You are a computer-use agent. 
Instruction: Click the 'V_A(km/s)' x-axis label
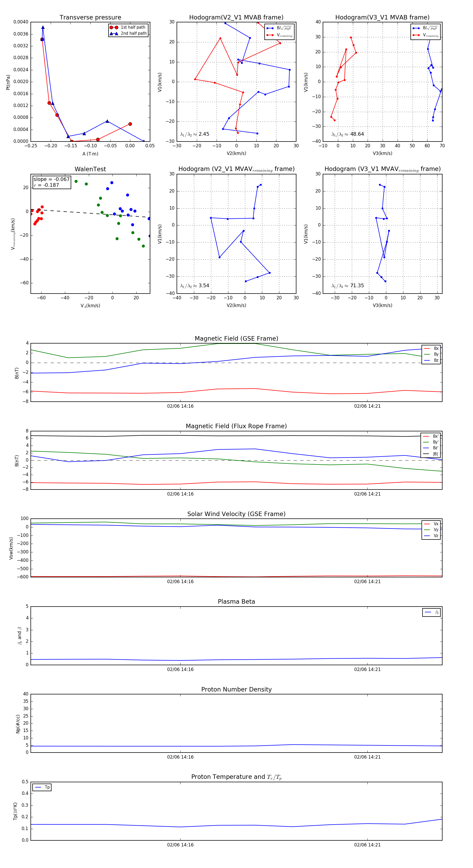pos(90,306)
